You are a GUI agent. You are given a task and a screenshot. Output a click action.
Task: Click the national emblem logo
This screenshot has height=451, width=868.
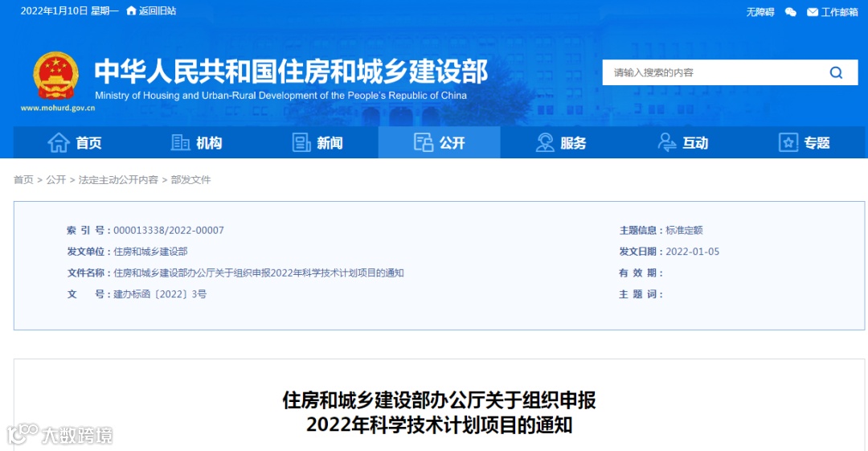click(x=55, y=76)
